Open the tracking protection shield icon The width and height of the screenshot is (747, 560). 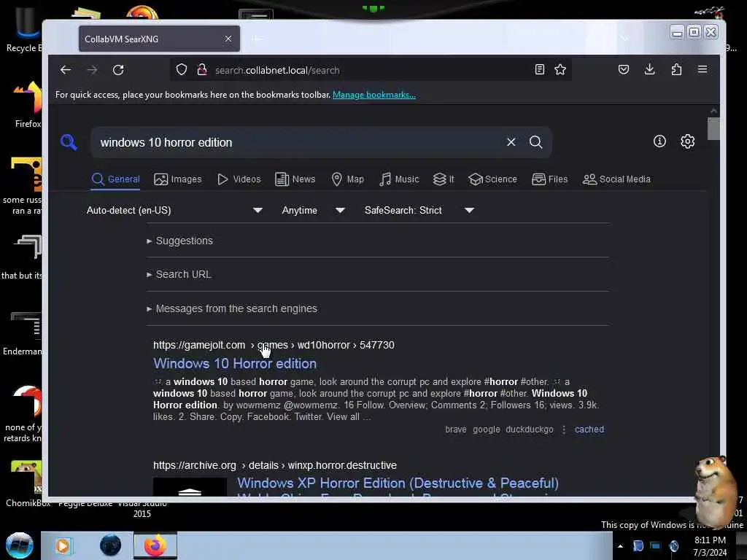182,70
